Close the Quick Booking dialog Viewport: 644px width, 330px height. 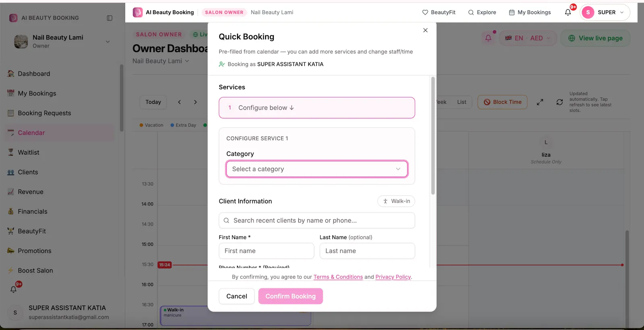coord(425,30)
